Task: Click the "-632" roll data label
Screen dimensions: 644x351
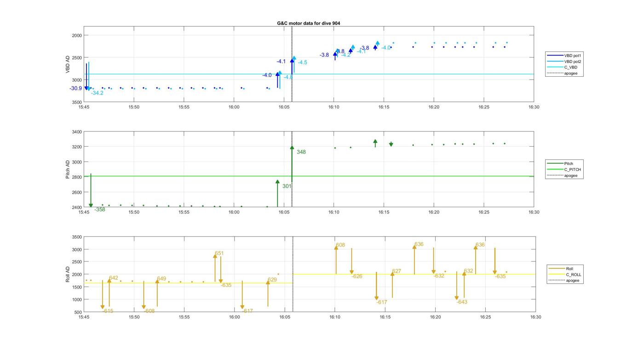Action: point(439,276)
